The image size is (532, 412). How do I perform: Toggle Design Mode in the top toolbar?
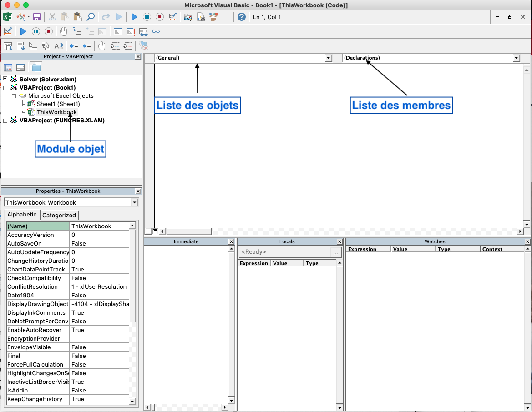pyautogui.click(x=172, y=17)
